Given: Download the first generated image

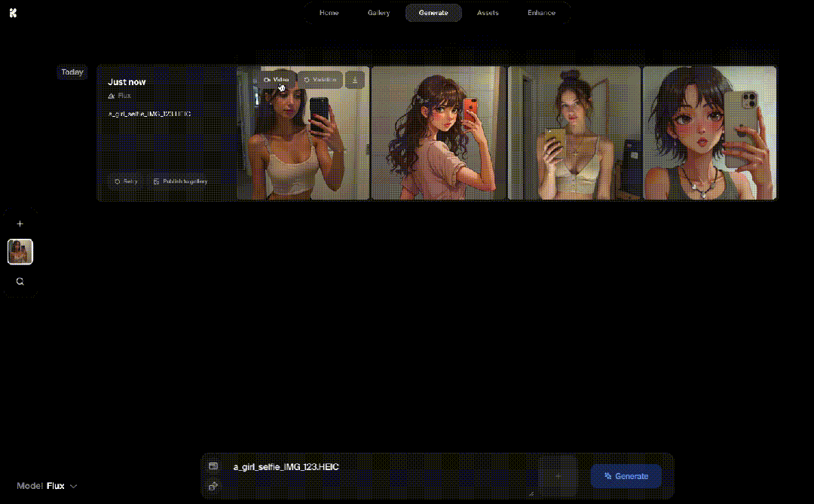Looking at the screenshot, I should 355,80.
